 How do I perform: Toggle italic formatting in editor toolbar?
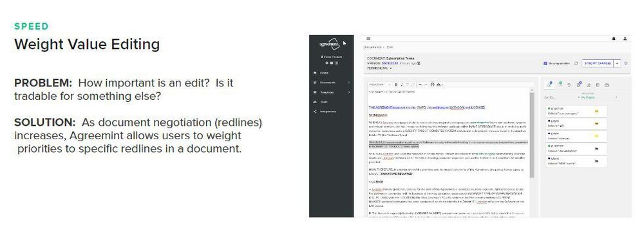(402, 84)
